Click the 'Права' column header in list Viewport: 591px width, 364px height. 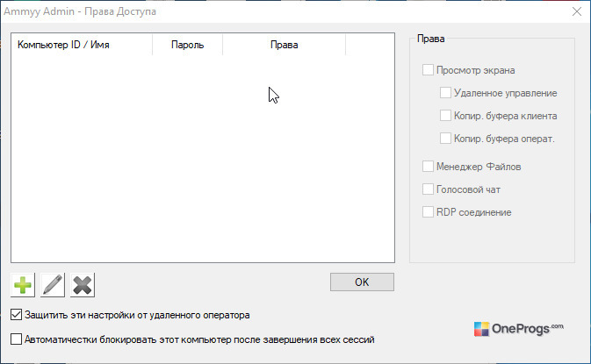(285, 45)
